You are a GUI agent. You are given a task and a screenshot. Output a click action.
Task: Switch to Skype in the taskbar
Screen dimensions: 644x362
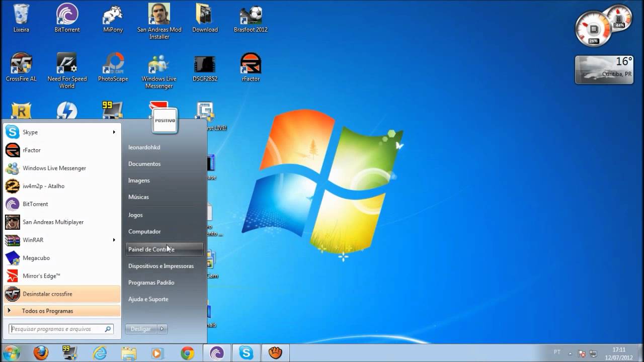[246, 353]
